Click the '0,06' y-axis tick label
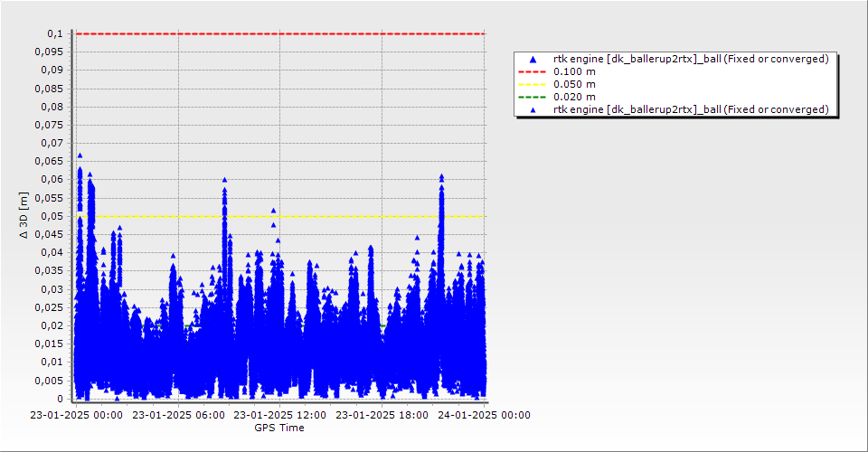 click(52, 180)
